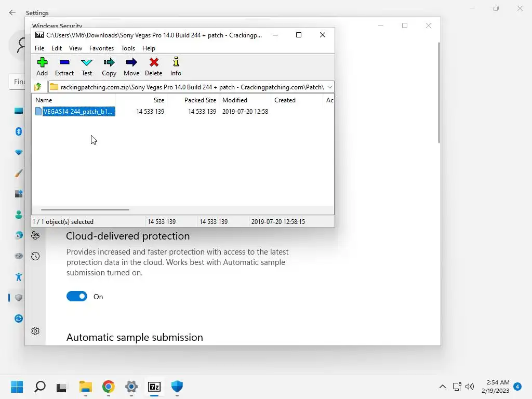Open taskbar Search
The image size is (532, 399).
[39, 387]
